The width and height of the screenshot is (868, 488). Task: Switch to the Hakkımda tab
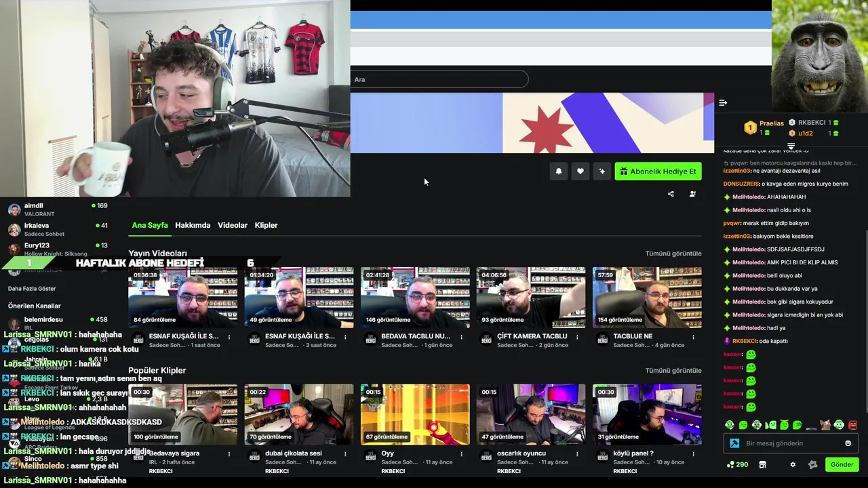click(x=193, y=225)
